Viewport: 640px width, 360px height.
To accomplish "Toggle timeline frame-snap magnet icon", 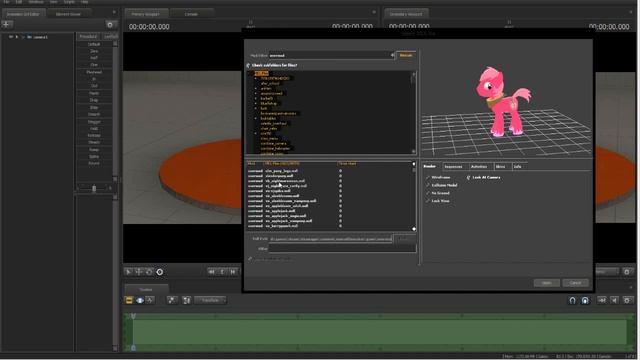I will [585, 301].
